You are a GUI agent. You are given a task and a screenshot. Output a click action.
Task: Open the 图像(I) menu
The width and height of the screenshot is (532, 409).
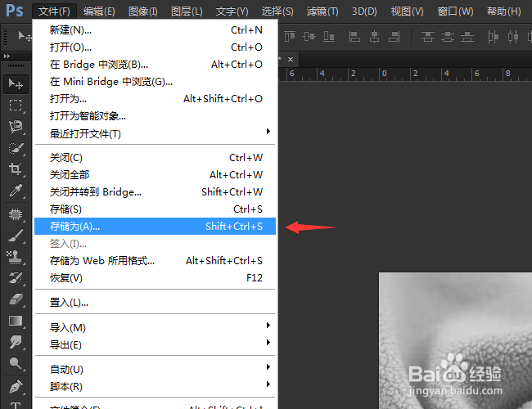(x=143, y=11)
